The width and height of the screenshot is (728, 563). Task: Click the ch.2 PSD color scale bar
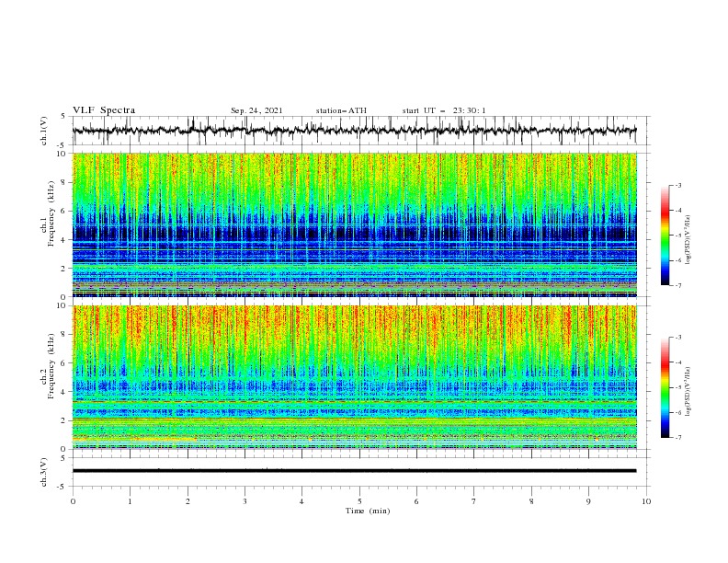pos(665,387)
